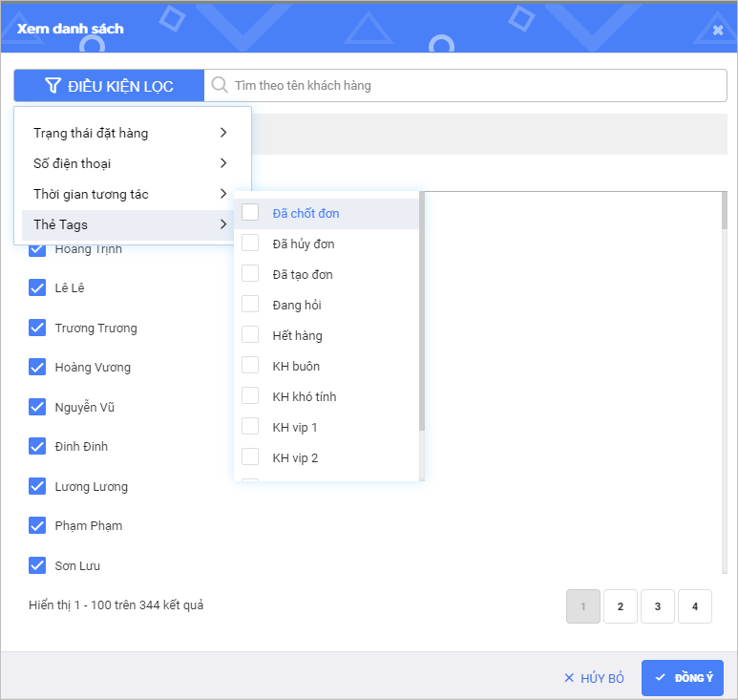The width and height of the screenshot is (738, 700).
Task: Close the dialog with the X icon
Action: point(718,30)
